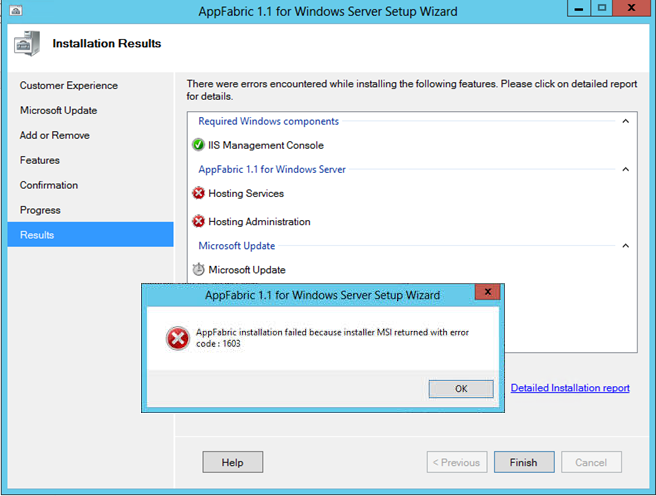Click the Help button

[x=232, y=462]
